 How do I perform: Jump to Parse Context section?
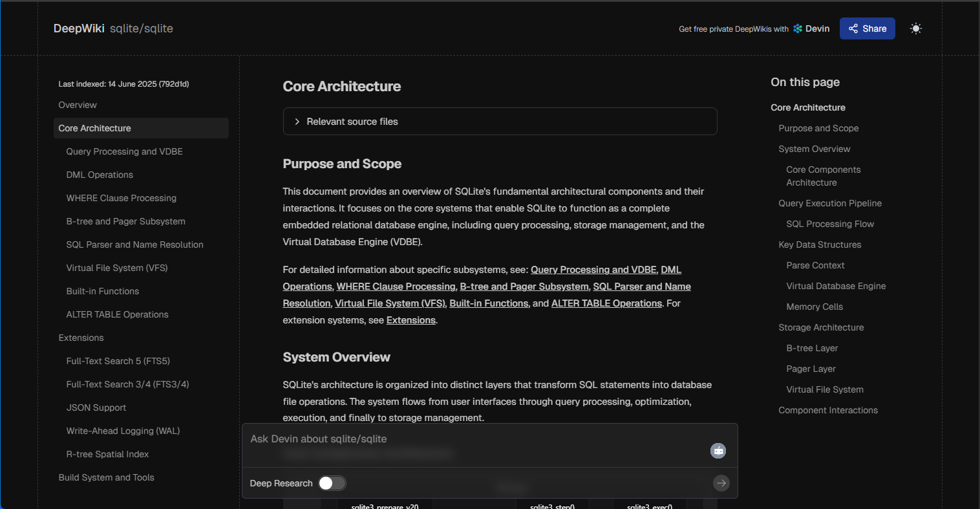point(815,265)
